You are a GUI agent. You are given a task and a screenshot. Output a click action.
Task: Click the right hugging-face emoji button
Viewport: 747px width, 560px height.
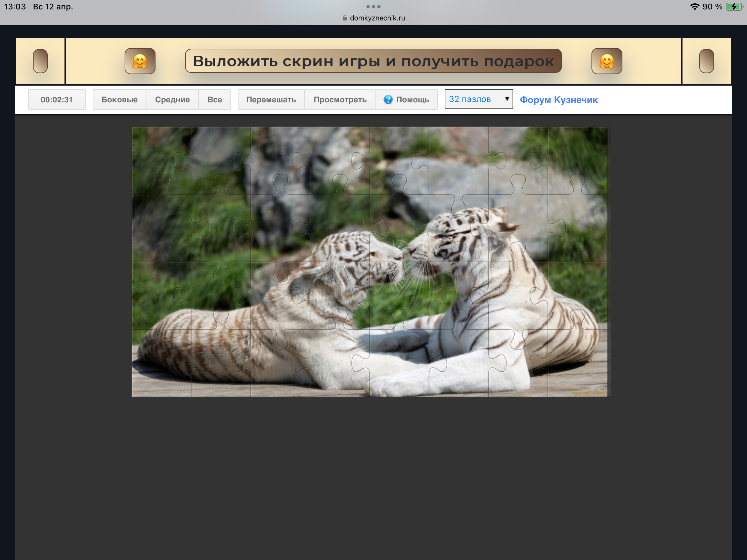(607, 61)
